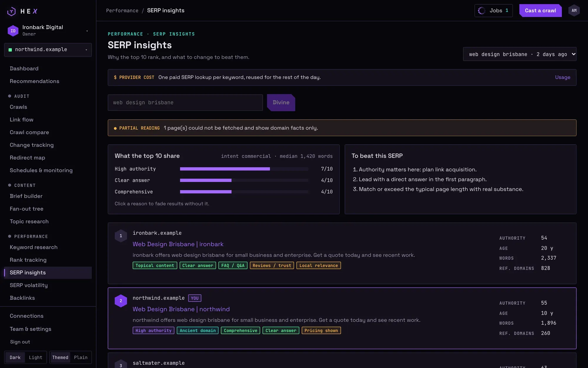The image size is (588, 368).
Task: Open Schedules & monitoring
Action: click(48, 170)
